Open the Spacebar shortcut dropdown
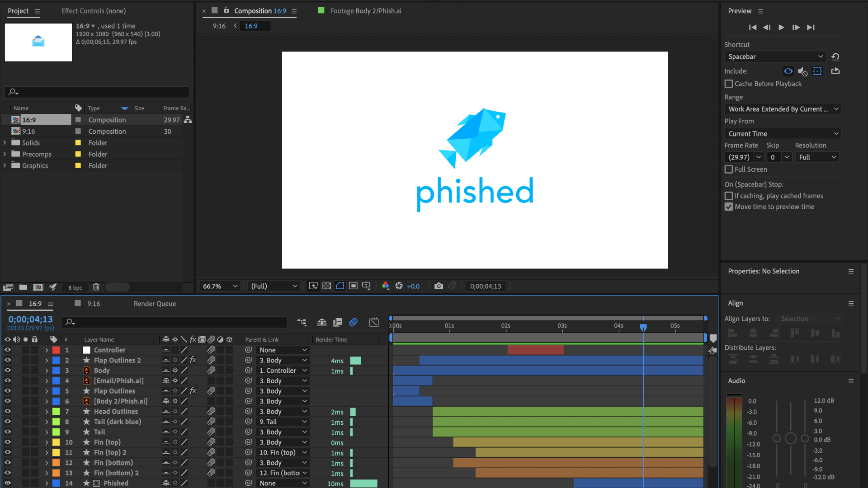The image size is (868, 488). [x=775, y=57]
